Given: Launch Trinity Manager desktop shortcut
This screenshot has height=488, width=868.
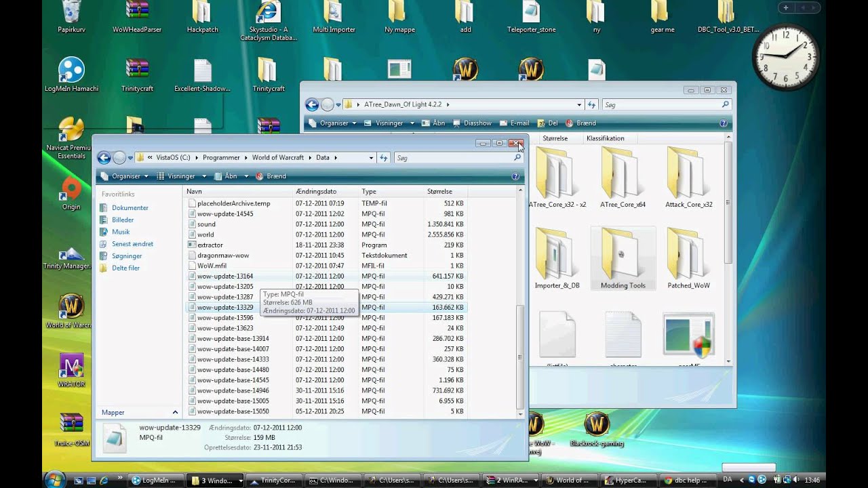Looking at the screenshot, I should 68,258.
